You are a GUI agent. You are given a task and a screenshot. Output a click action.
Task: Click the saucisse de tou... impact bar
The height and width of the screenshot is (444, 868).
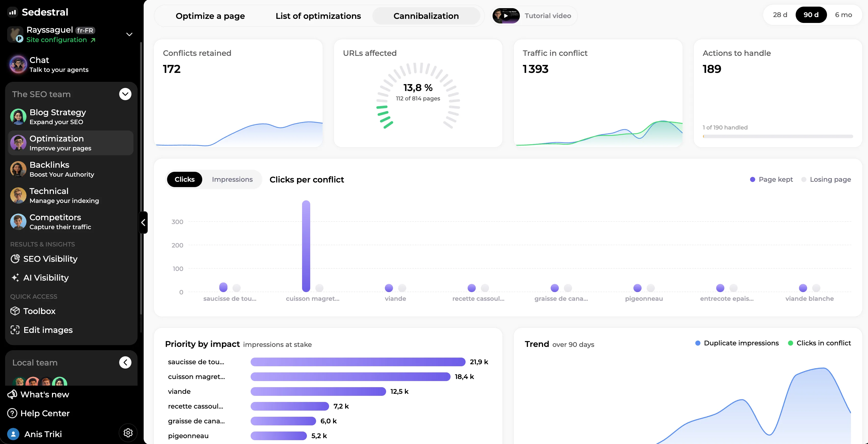[358, 362]
